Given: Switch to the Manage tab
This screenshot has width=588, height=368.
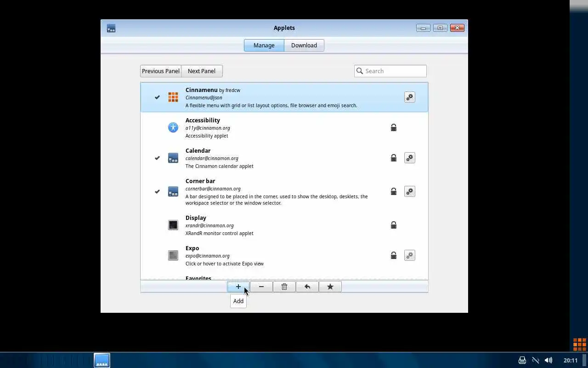Looking at the screenshot, I should [x=264, y=45].
